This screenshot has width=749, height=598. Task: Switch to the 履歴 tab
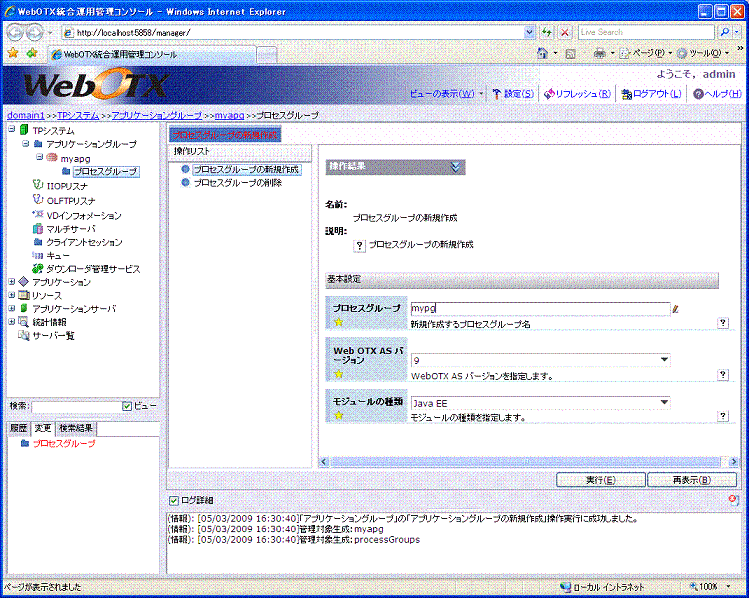[x=19, y=428]
